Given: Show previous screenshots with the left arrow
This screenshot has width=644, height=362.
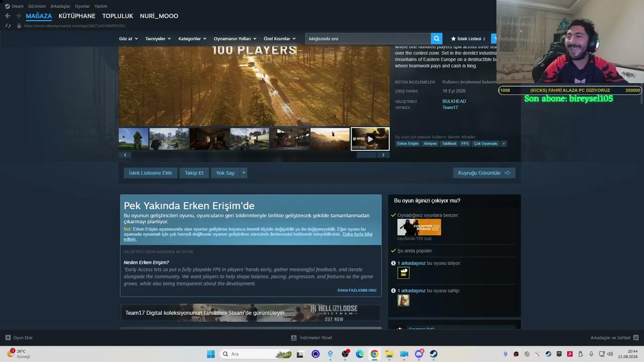Looking at the screenshot, I should tap(125, 155).
